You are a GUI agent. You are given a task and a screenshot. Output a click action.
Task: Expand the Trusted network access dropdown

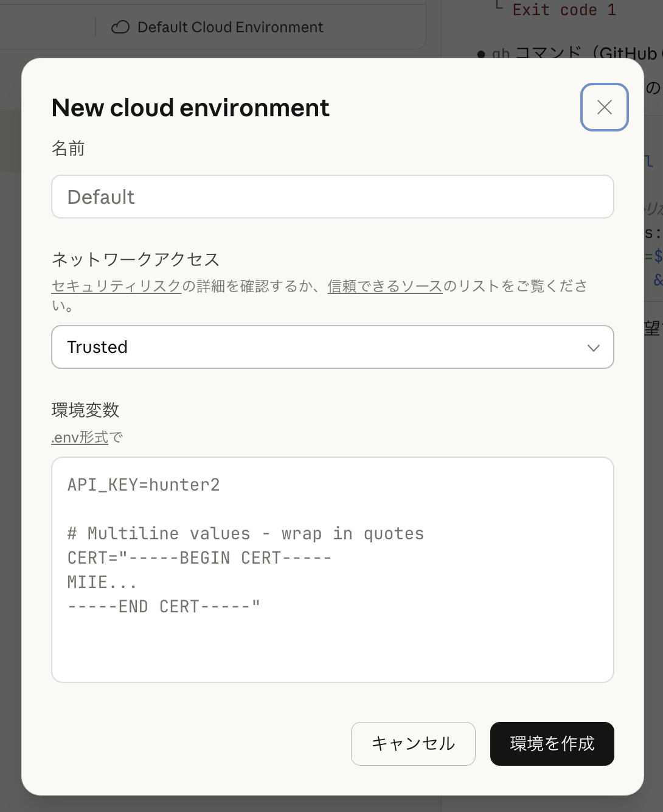pyautogui.click(x=333, y=347)
